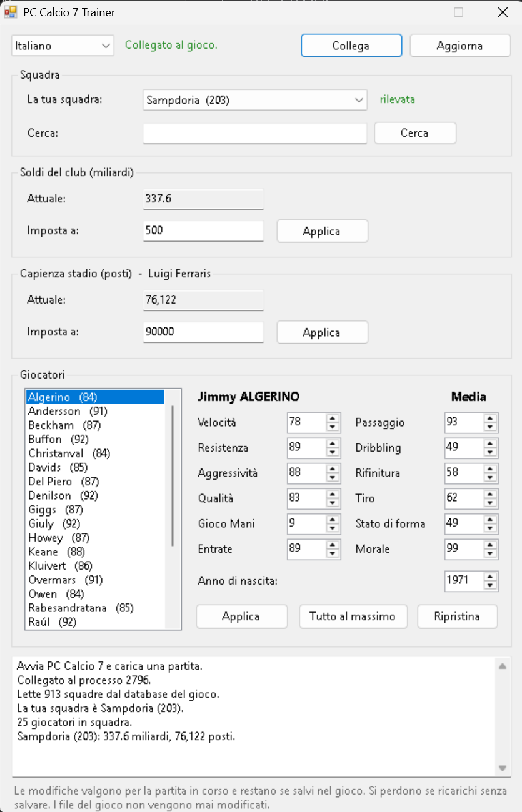Apply the player attribute changes

tap(241, 616)
